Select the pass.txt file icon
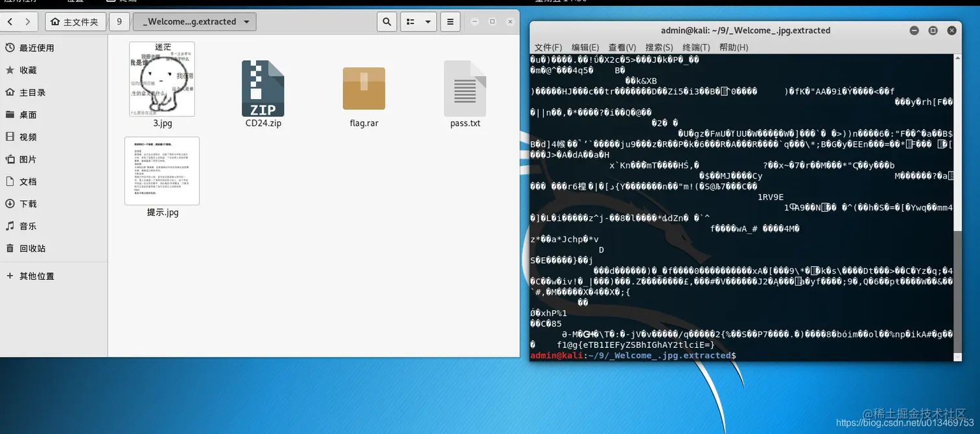Screen dimensions: 980x434 click(465, 88)
